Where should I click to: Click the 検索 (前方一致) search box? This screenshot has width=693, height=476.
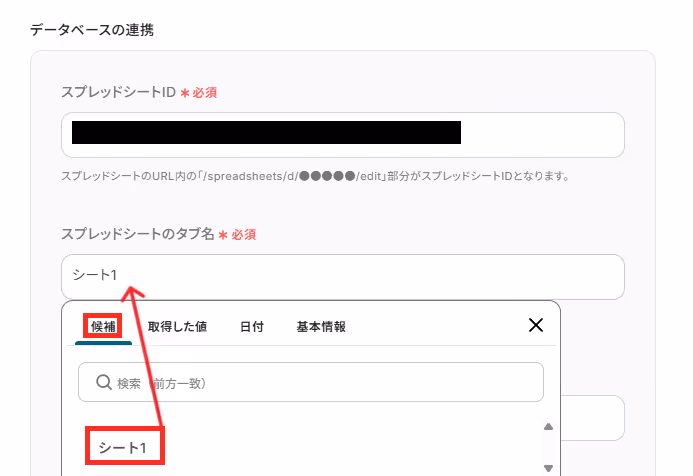pos(311,382)
